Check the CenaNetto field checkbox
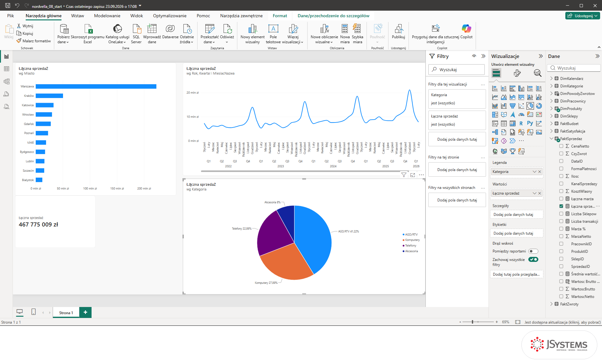Screen dimensions: 602x364 coord(561,146)
